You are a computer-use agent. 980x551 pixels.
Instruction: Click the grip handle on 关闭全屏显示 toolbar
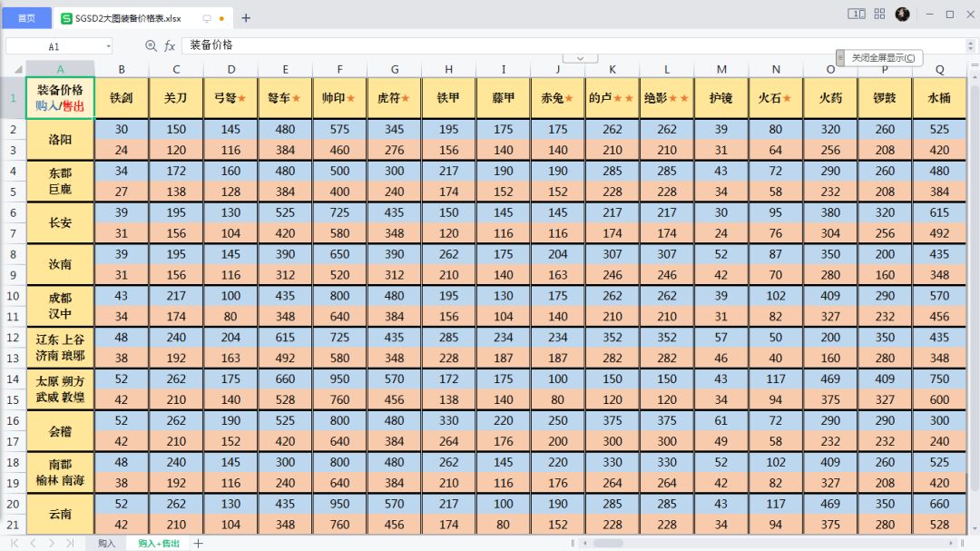840,57
